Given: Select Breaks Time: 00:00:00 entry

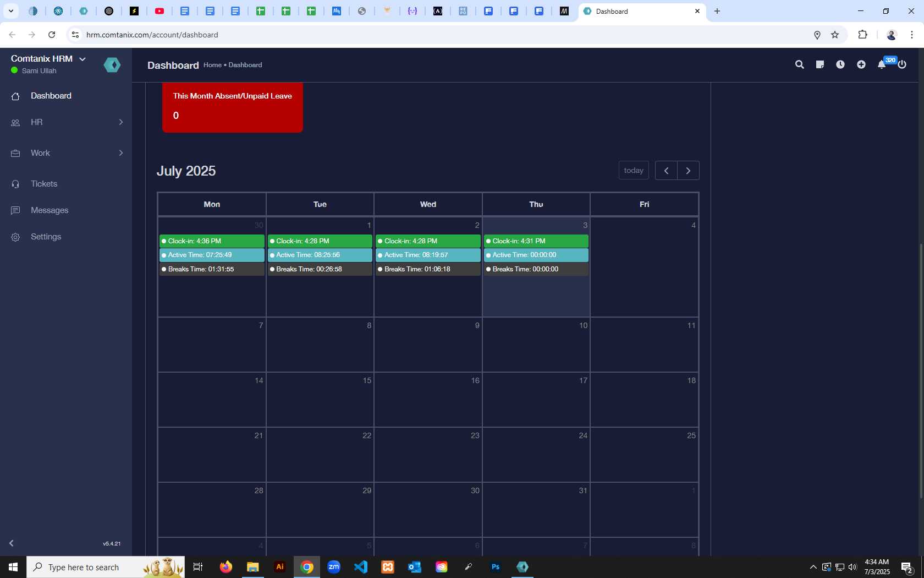Looking at the screenshot, I should tap(536, 269).
